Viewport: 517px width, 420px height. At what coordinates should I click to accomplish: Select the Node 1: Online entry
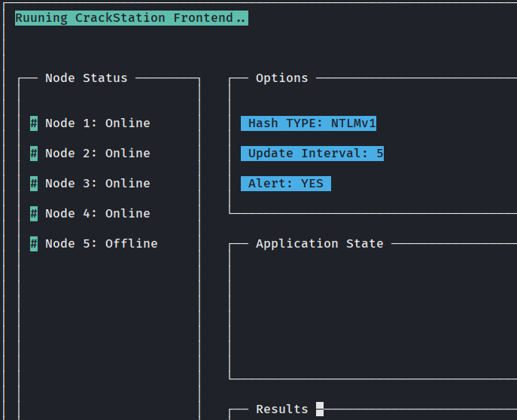[x=97, y=123]
